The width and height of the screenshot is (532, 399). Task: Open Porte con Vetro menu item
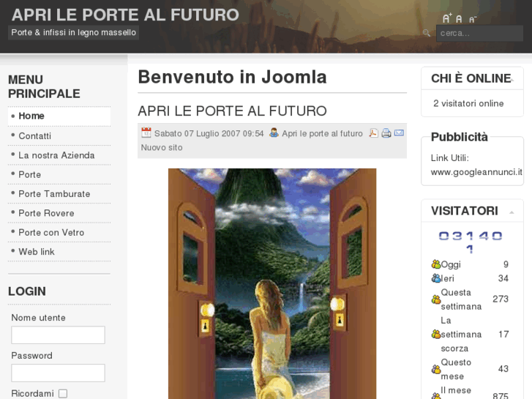click(59, 233)
